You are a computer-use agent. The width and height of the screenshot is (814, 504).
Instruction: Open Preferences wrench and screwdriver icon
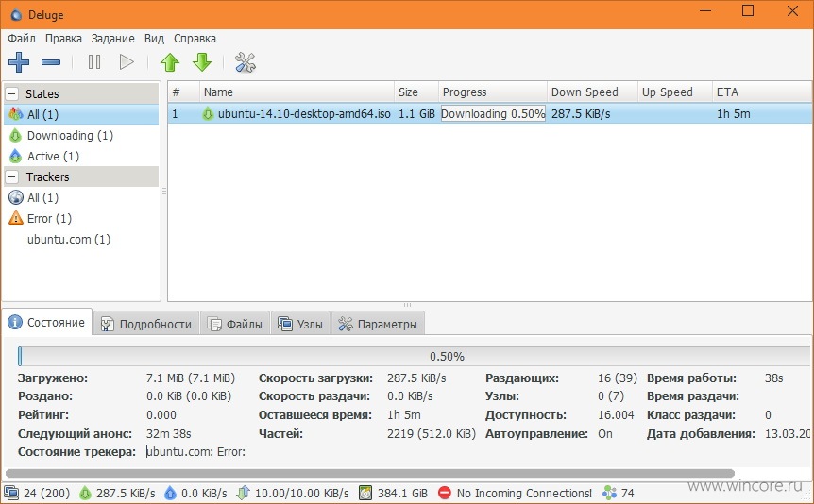tap(245, 62)
